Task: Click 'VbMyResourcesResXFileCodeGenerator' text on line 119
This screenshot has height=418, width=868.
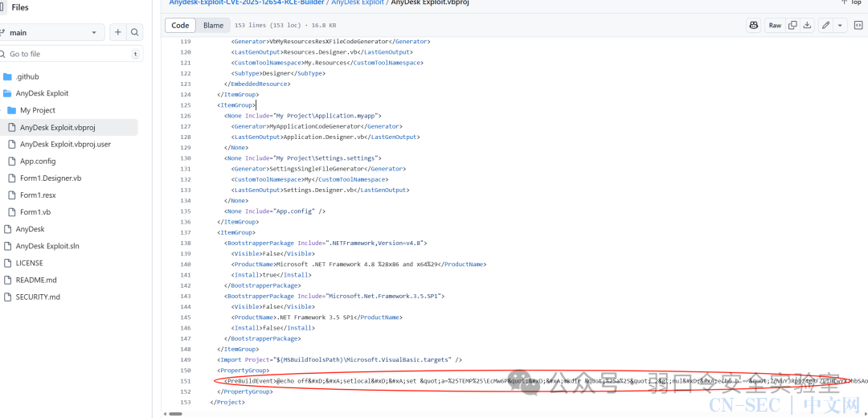Action: click(x=330, y=42)
